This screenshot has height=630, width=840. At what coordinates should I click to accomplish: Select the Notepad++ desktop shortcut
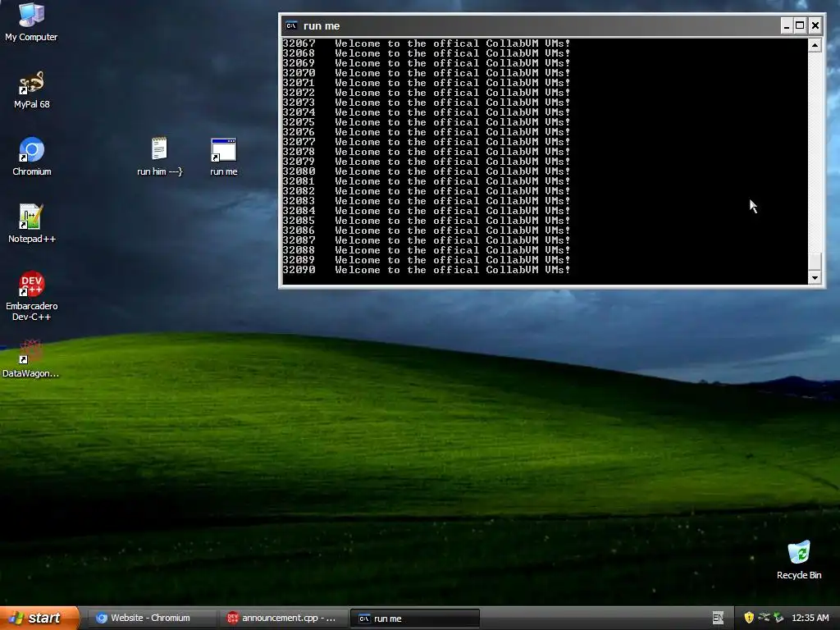coord(32,224)
